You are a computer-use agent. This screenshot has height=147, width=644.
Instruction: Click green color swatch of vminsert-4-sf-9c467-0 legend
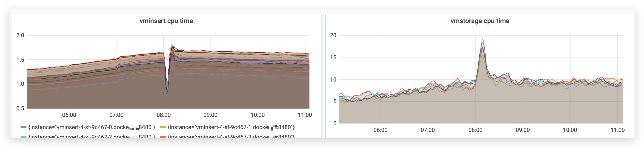pyautogui.click(x=23, y=127)
